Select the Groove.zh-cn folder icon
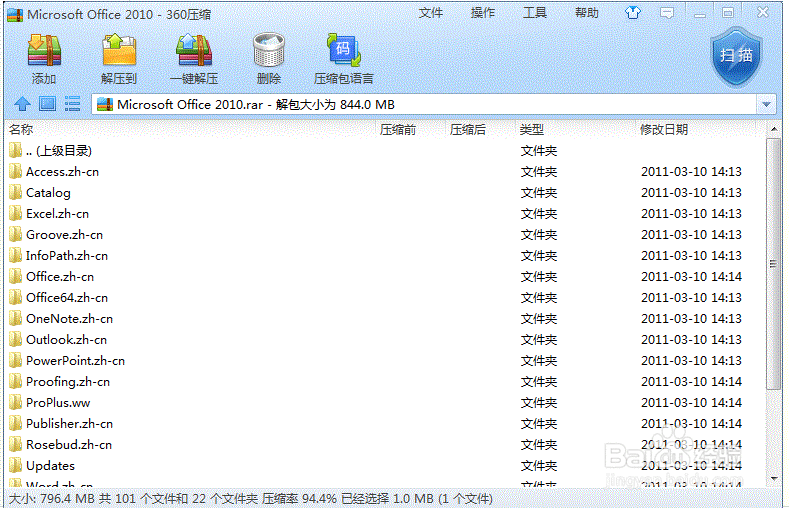Image resolution: width=789 pixels, height=508 pixels. 16,235
